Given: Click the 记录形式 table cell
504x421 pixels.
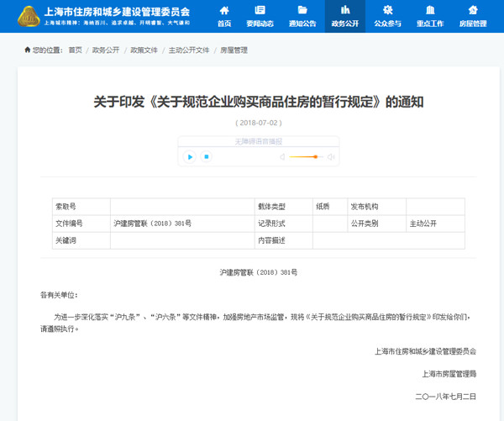Looking at the screenshot, I should pos(284,224).
